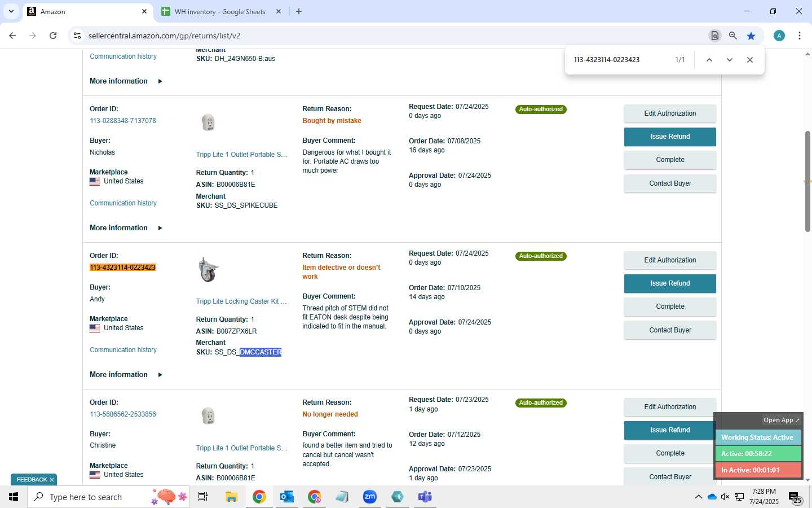Click the taskbar search box
The image size is (812, 508).
click(x=108, y=497)
